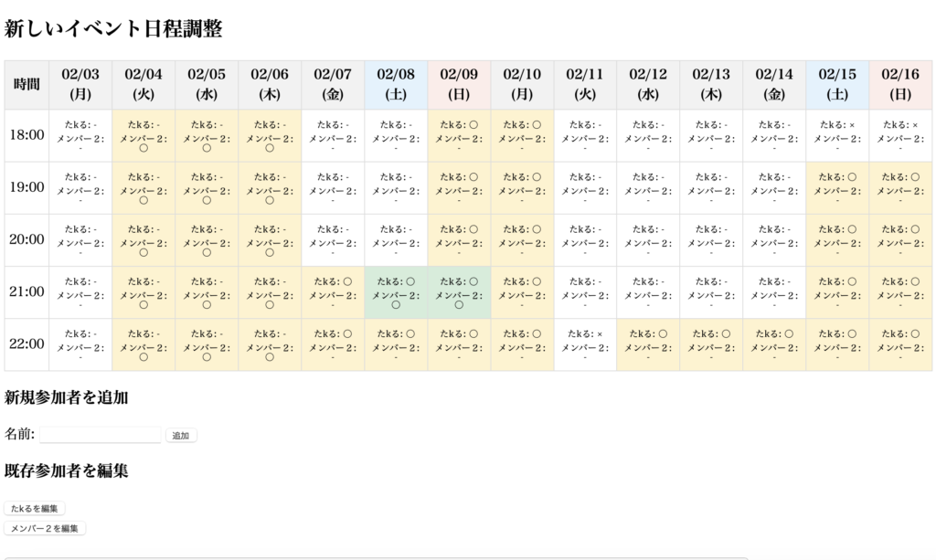Focus the 名前 text input field
Image resolution: width=936 pixels, height=560 pixels.
tap(101, 435)
